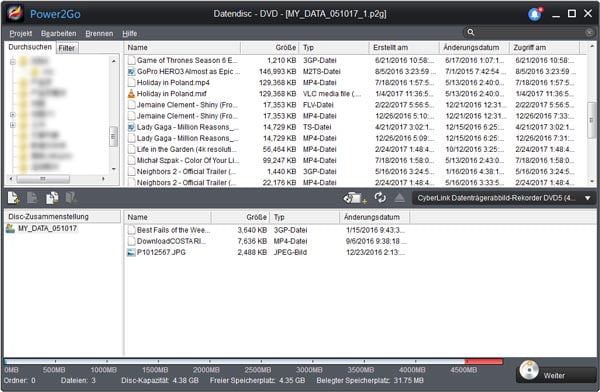Open the notification bell icon

535,14
